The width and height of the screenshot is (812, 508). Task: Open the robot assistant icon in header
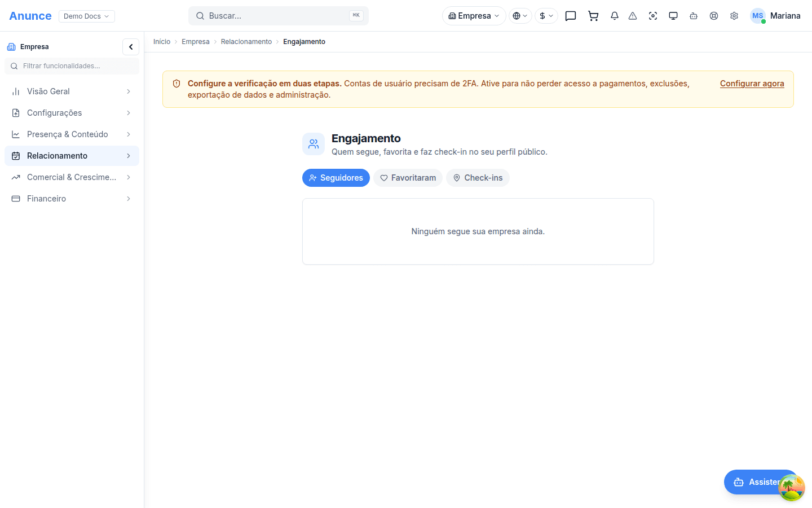(x=694, y=16)
